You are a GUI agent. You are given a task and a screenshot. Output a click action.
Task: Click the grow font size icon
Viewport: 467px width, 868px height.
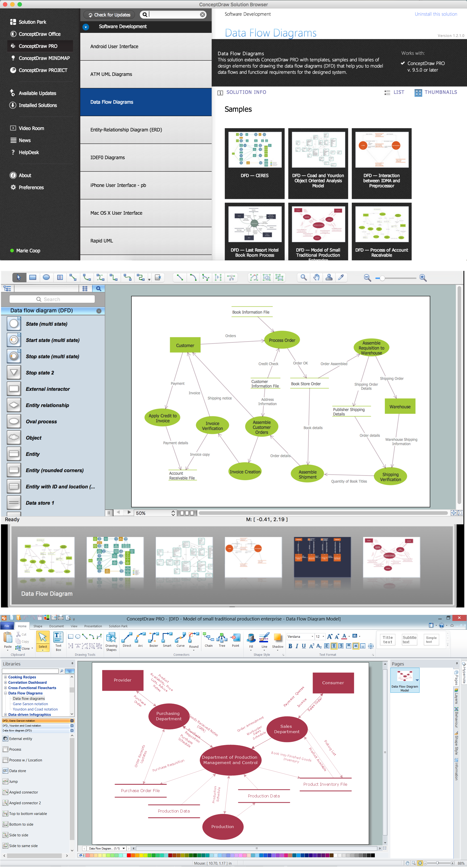[330, 637]
